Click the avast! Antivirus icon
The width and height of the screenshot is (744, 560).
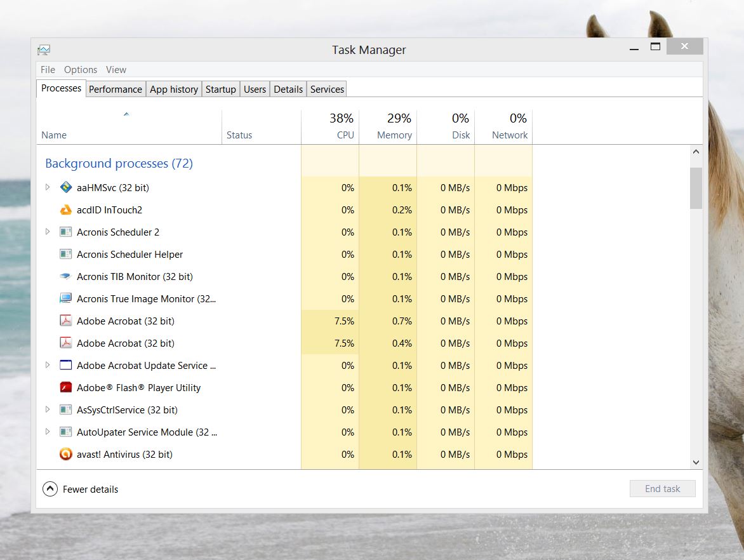[66, 454]
